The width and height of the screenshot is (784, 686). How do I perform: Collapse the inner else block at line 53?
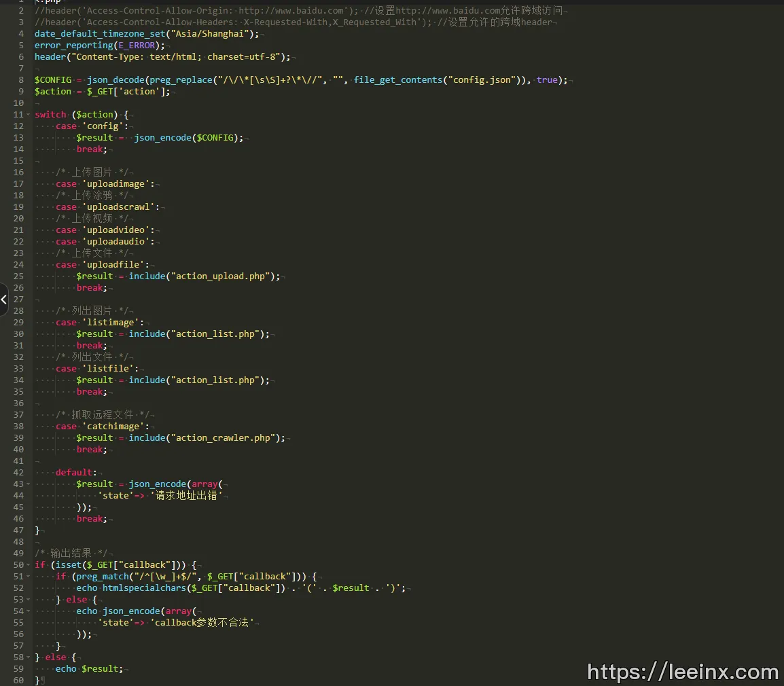[28, 600]
